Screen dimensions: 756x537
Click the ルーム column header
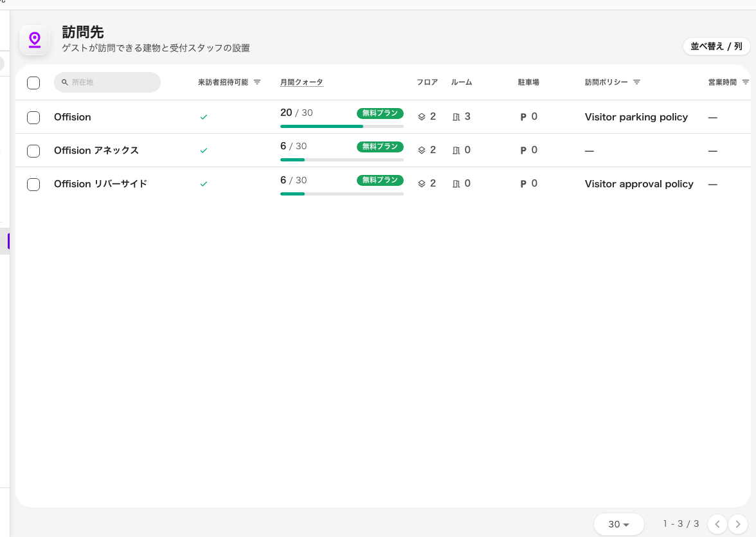[462, 82]
